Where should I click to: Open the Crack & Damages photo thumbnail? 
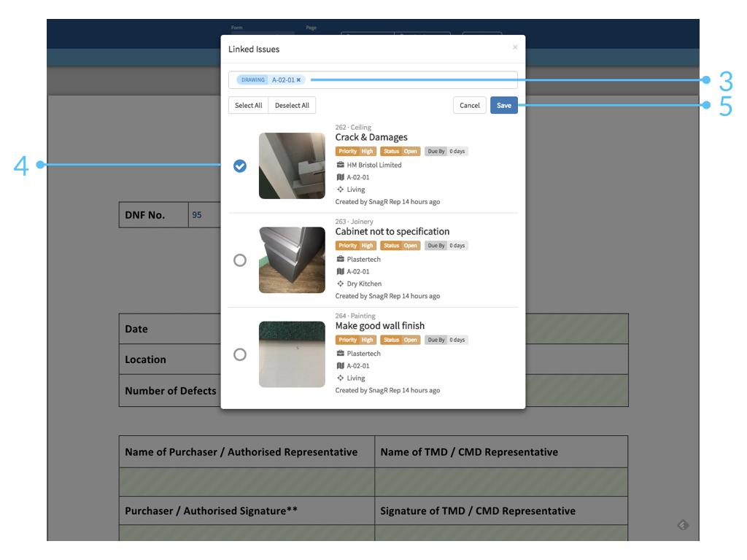coord(292,166)
